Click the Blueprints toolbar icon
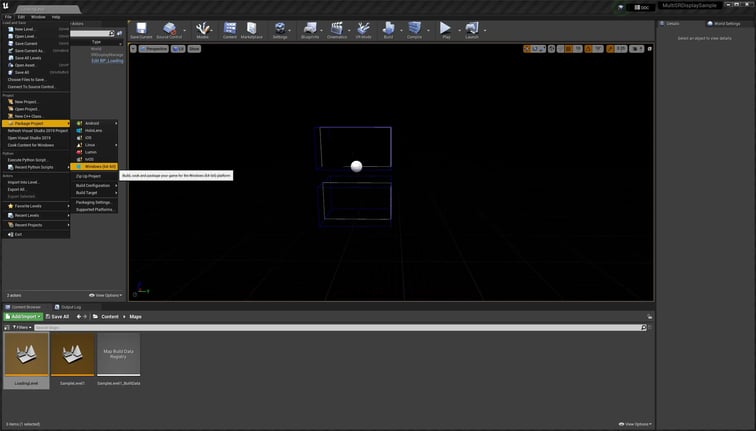The width and height of the screenshot is (756, 431). pyautogui.click(x=310, y=30)
